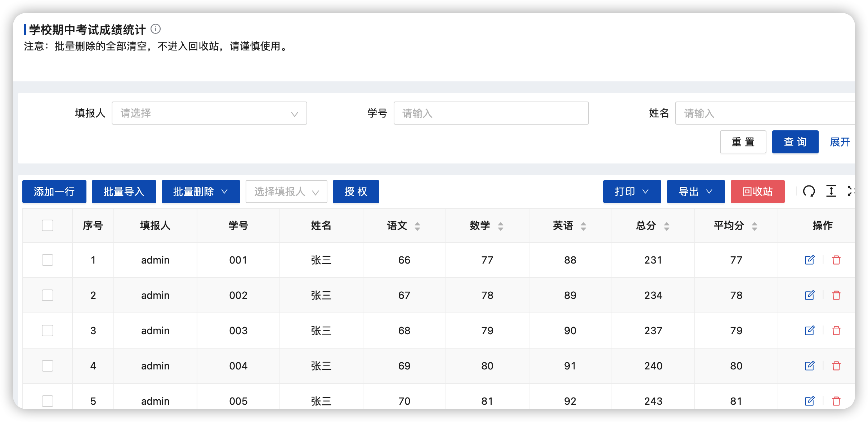This screenshot has height=422, width=868.
Task: Click the refresh table icon
Action: click(809, 191)
